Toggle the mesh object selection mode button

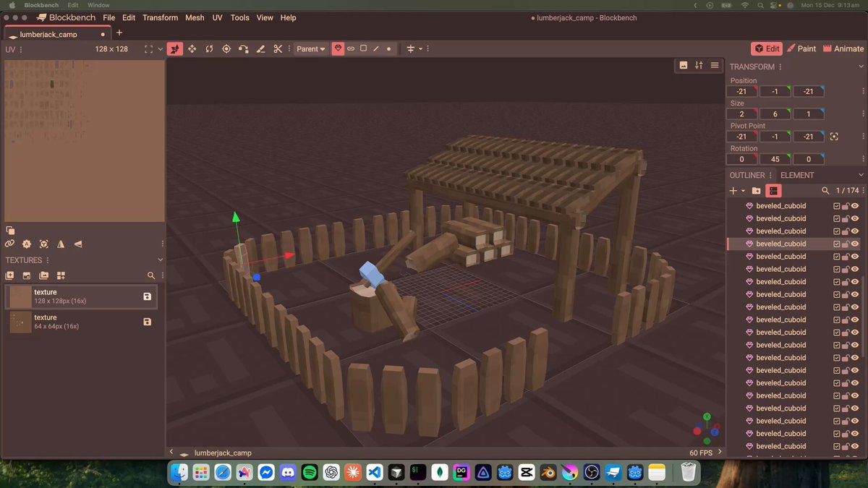tap(338, 48)
